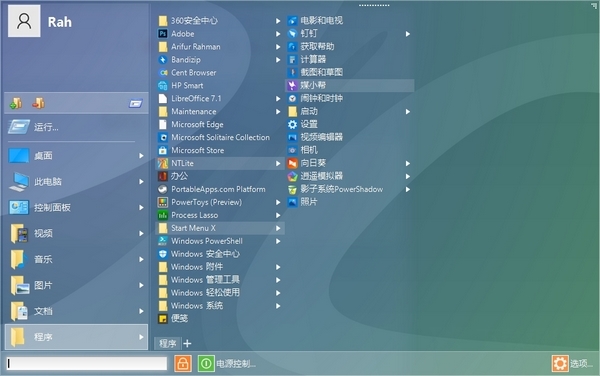The image size is (600, 376).
Task: Open Windows 安全中心 shield icon
Action: [x=163, y=254]
